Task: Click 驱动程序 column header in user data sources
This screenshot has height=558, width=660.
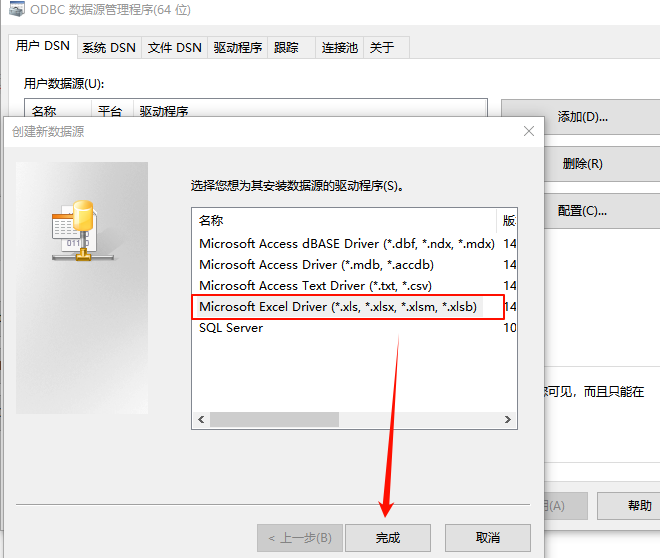Action: [310, 110]
